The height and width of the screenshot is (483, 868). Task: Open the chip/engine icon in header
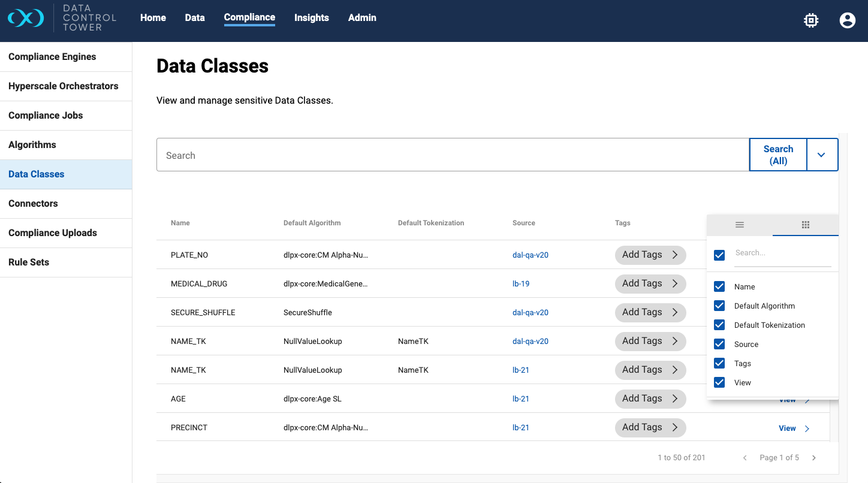coord(811,20)
